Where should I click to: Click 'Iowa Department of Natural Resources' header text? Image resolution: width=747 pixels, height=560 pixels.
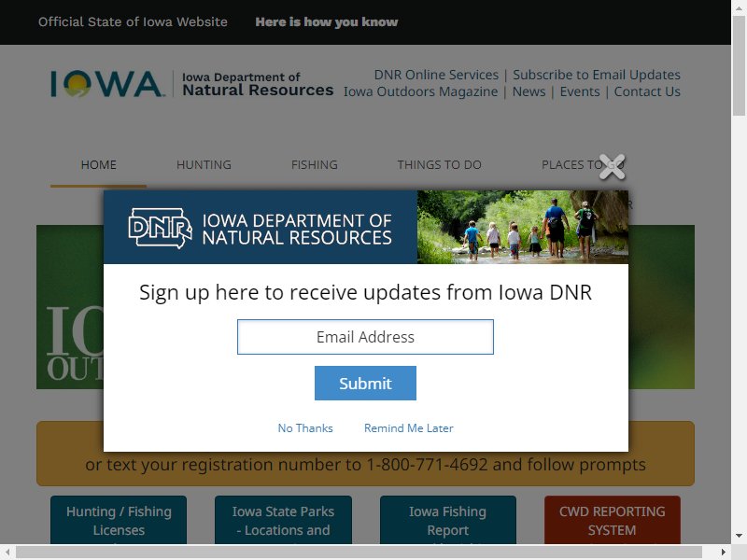pos(258,84)
